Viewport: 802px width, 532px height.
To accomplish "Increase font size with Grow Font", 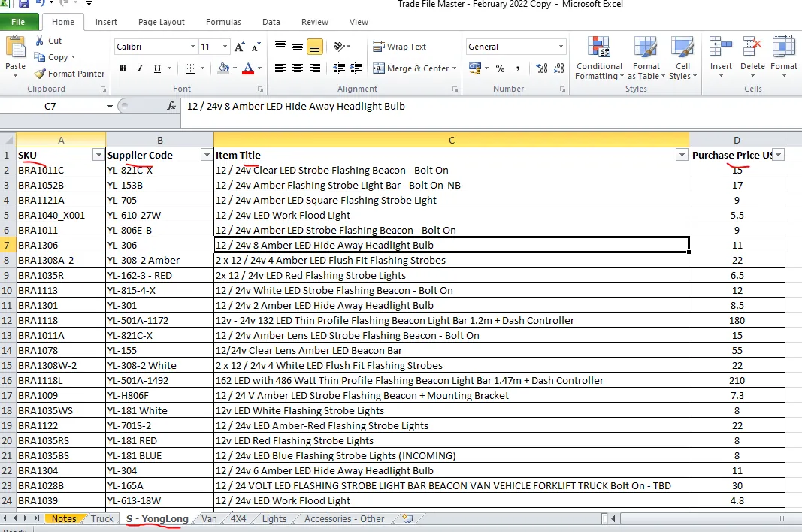I will 239,47.
